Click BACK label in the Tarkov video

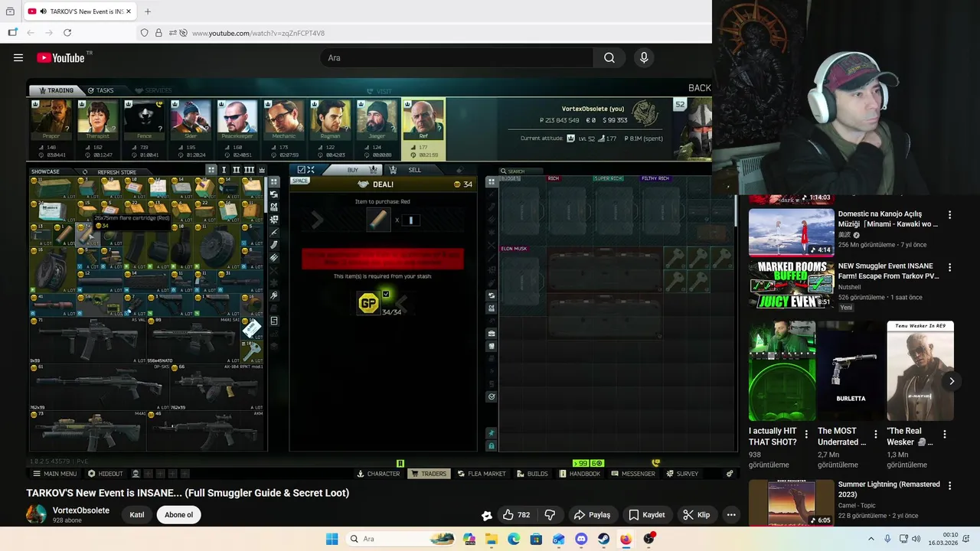(699, 88)
